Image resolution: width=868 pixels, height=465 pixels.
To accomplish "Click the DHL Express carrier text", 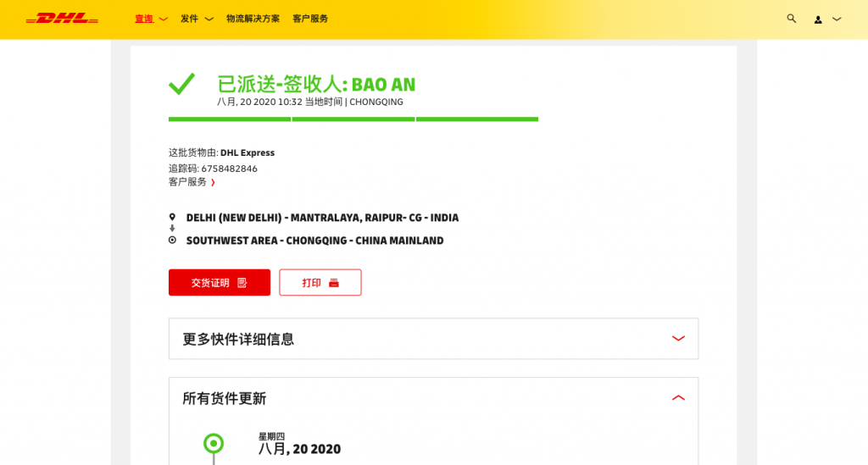I will [x=248, y=152].
